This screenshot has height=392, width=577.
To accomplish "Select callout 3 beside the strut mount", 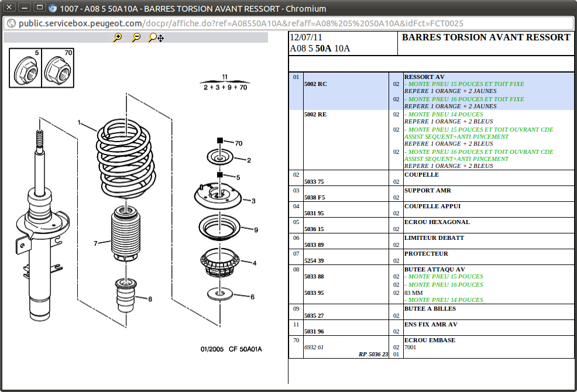I will coord(253,201).
